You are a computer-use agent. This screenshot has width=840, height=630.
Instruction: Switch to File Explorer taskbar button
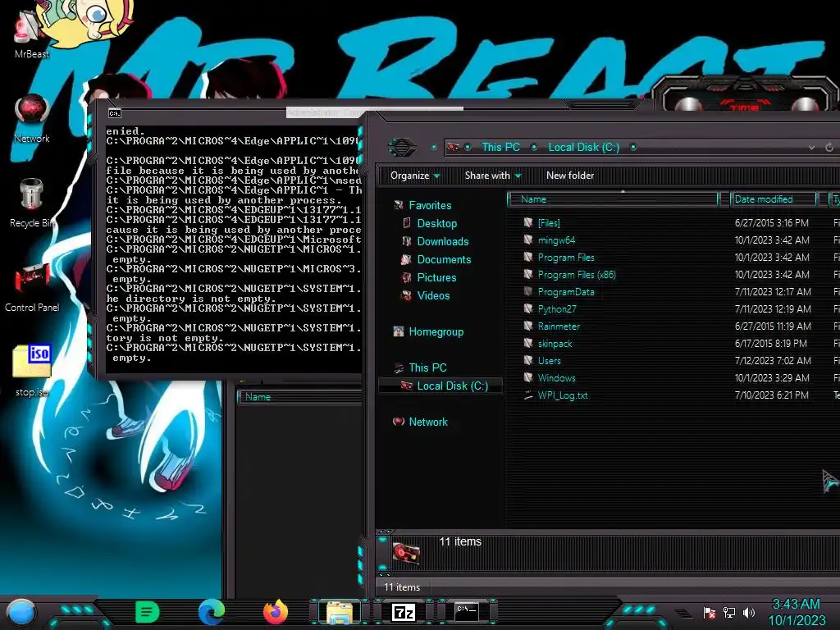point(340,612)
